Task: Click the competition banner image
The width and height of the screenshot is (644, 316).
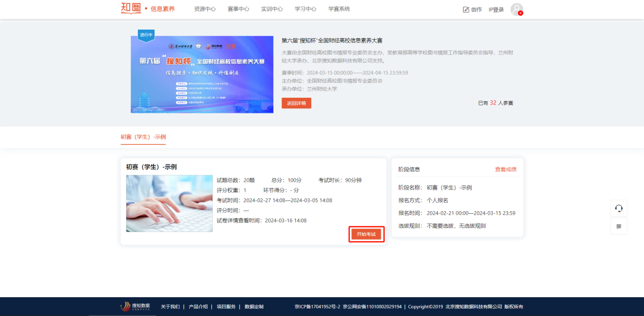Action: click(x=202, y=74)
